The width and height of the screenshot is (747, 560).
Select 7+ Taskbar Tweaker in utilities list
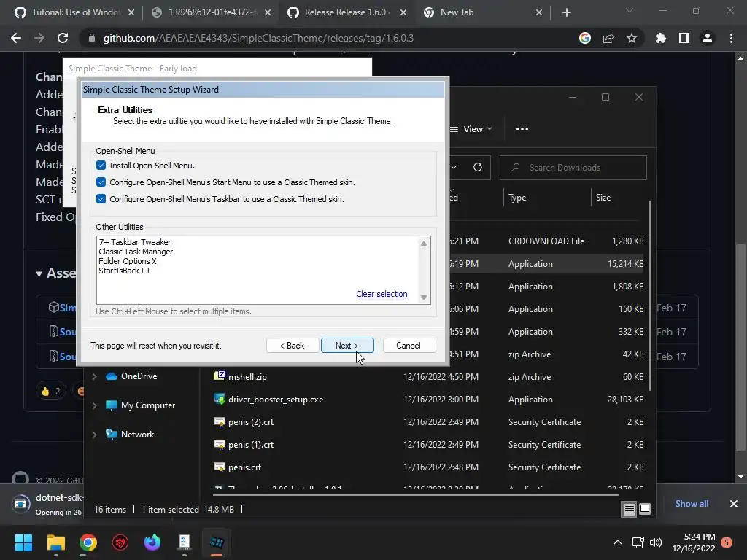pyautogui.click(x=135, y=242)
